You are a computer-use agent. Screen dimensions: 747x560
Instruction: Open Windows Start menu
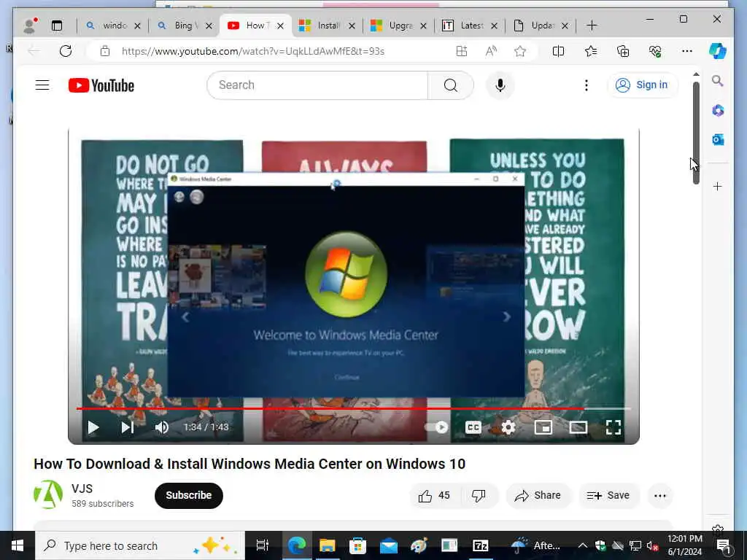pyautogui.click(x=18, y=545)
